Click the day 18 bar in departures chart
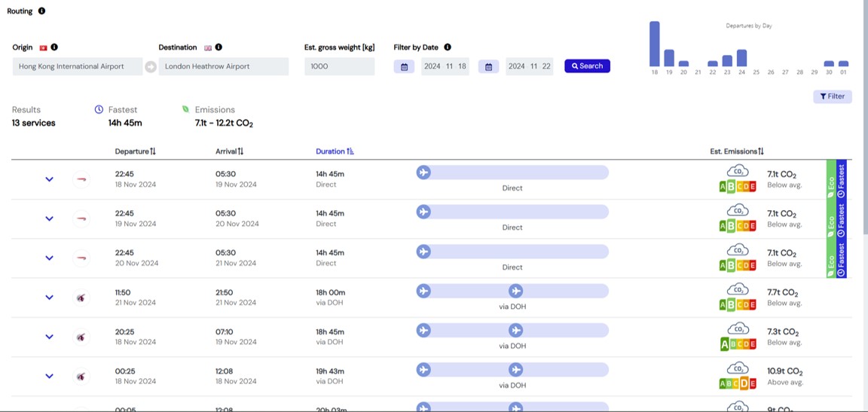 655,44
